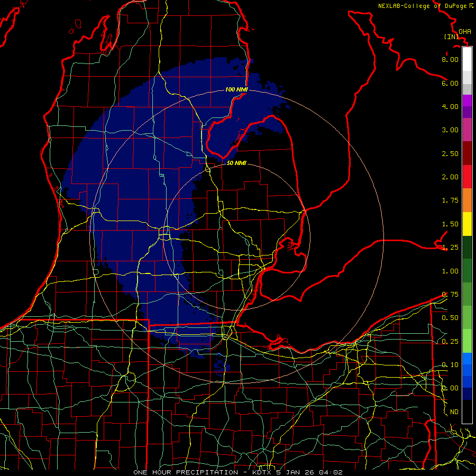
Task: Click the ND legend label
Action: (454, 412)
